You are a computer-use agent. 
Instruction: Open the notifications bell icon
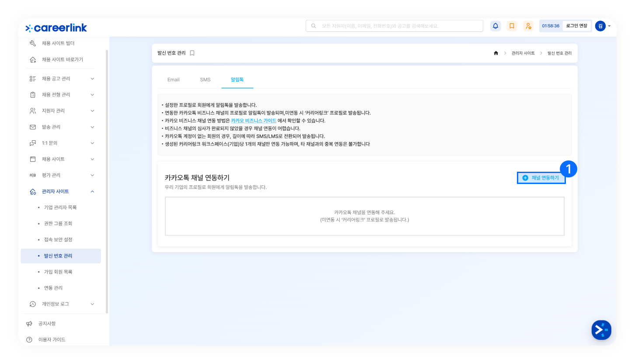(495, 26)
